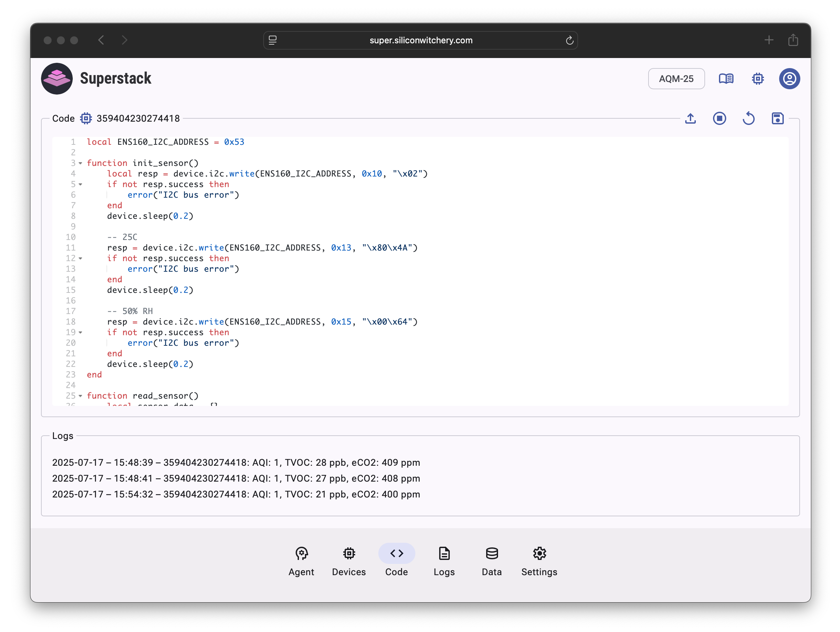Click the device chip icon beside Code label
The image size is (840, 632).
click(x=86, y=118)
